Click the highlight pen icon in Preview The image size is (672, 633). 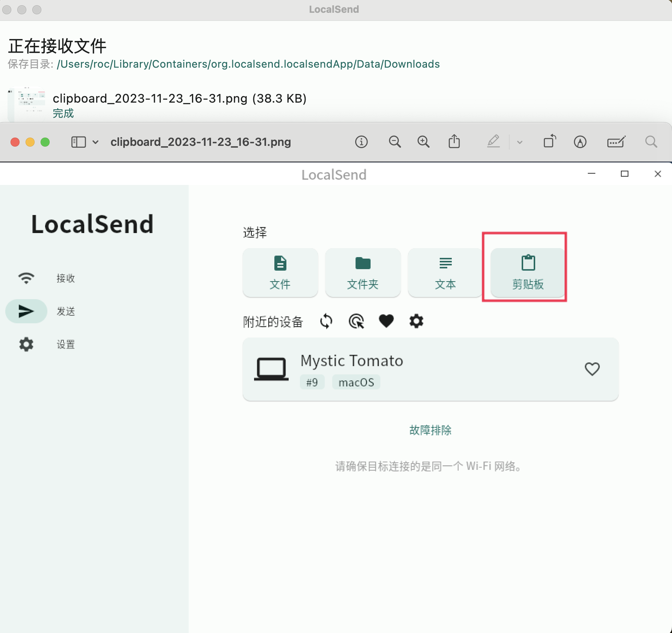pos(493,141)
